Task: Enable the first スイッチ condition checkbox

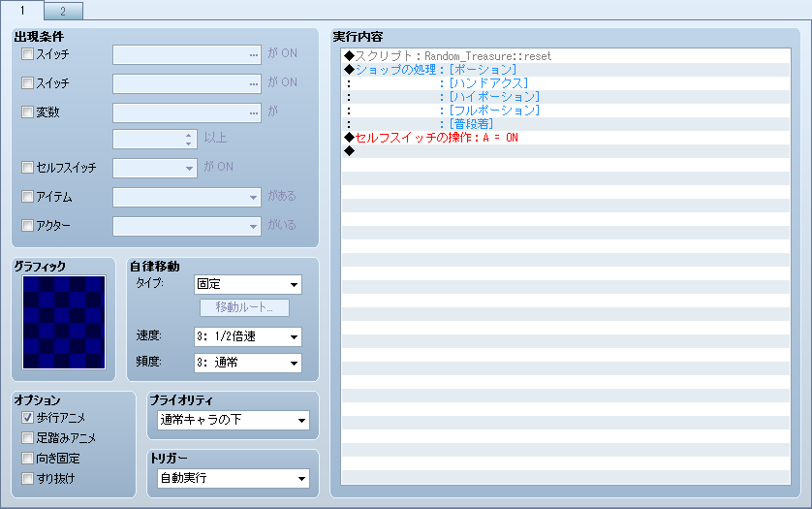Action: (x=27, y=53)
